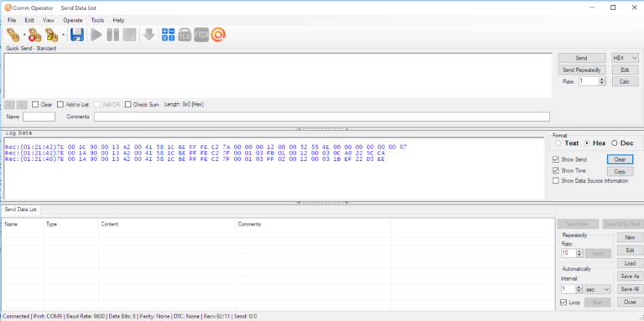Viewport: 644px width, 321px height.
Task: Click the TLS lock toolbar icon
Action: 184,35
